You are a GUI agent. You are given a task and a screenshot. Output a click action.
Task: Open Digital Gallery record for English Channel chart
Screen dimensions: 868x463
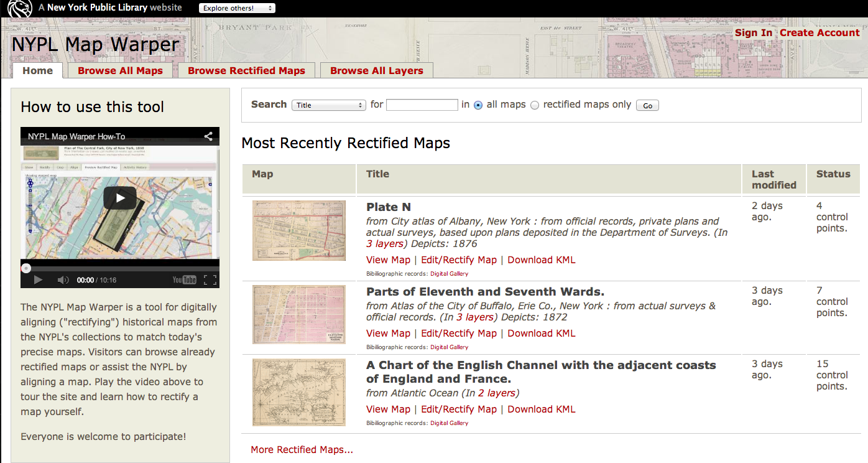click(x=449, y=423)
